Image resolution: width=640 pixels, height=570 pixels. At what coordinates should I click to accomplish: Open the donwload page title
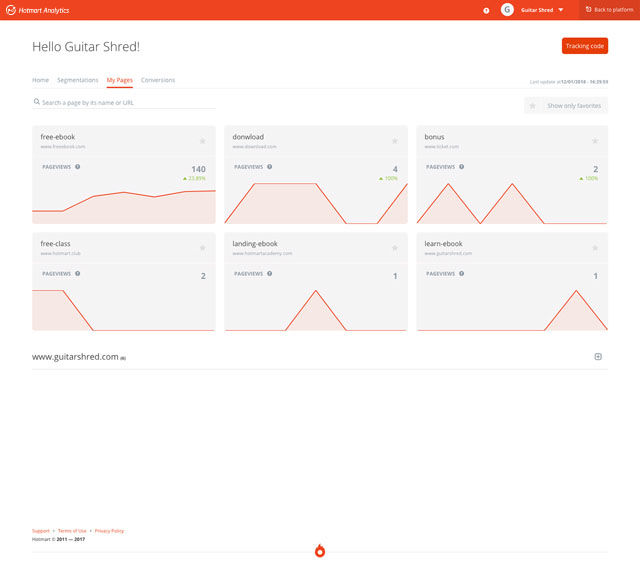click(248, 137)
